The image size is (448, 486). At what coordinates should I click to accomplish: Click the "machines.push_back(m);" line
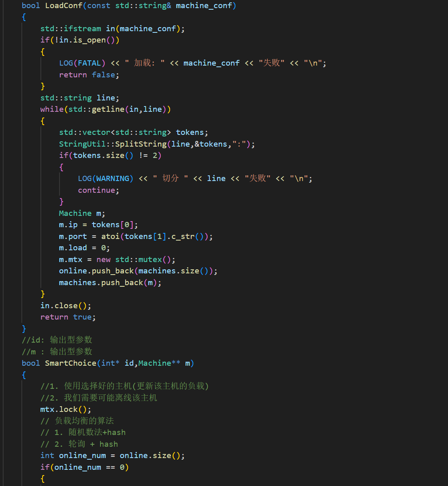(110, 283)
